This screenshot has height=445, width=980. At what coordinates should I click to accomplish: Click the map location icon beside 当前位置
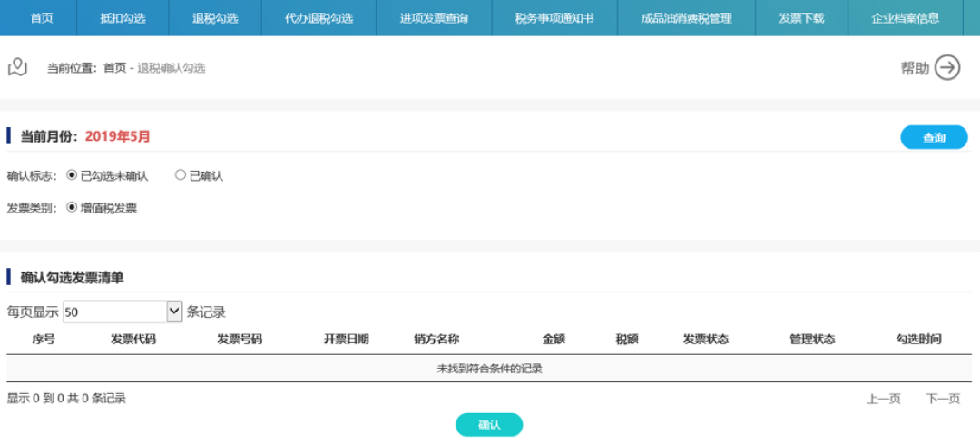click(x=17, y=67)
